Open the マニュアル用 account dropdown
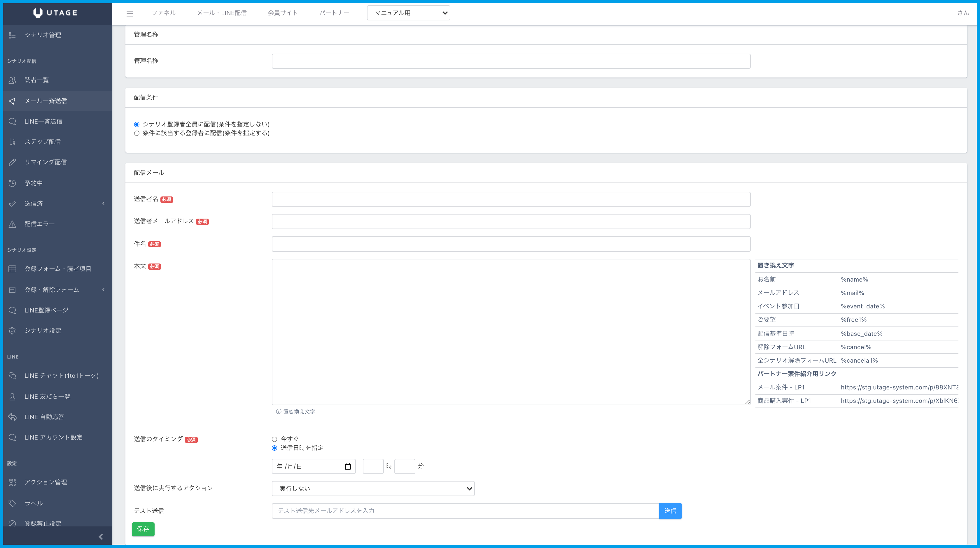Viewport: 980px width, 548px height. 408,13
